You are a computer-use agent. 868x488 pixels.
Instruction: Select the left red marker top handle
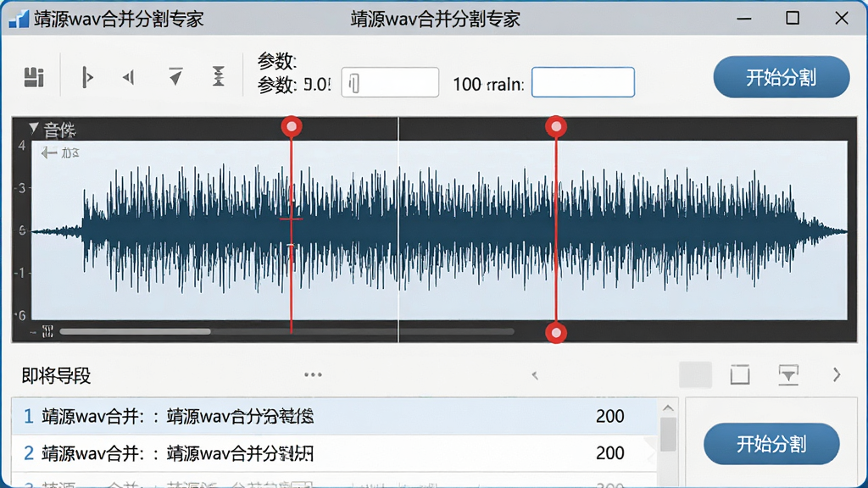coord(292,127)
